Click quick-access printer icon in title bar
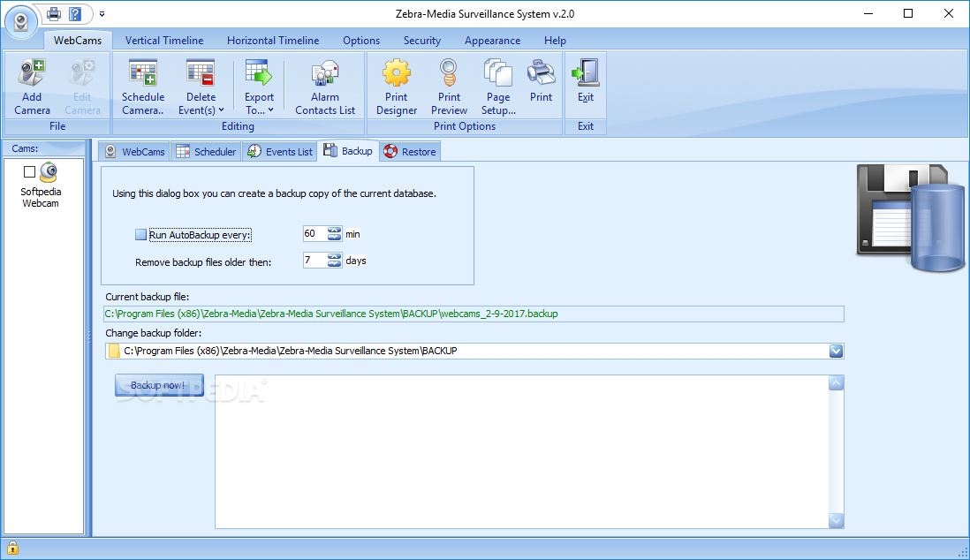 coord(54,13)
